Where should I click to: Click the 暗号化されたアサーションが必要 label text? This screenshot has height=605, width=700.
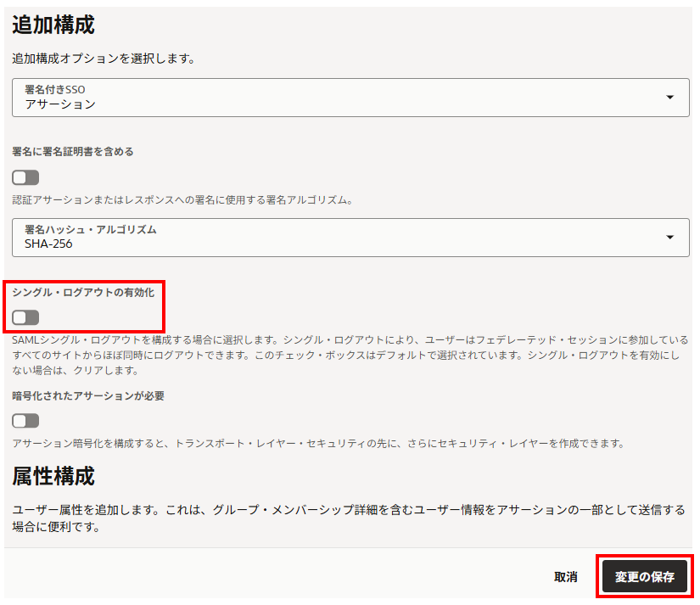click(88, 395)
